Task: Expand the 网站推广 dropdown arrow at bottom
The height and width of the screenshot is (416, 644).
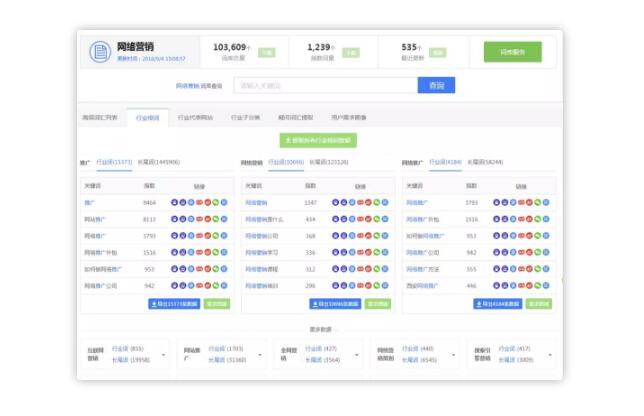Action: point(260,355)
